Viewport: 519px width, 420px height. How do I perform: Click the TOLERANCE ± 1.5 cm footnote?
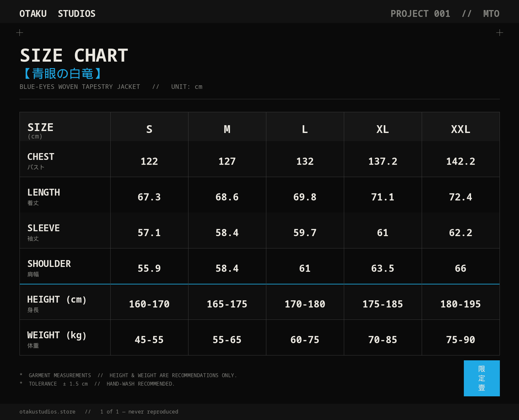coord(97,384)
